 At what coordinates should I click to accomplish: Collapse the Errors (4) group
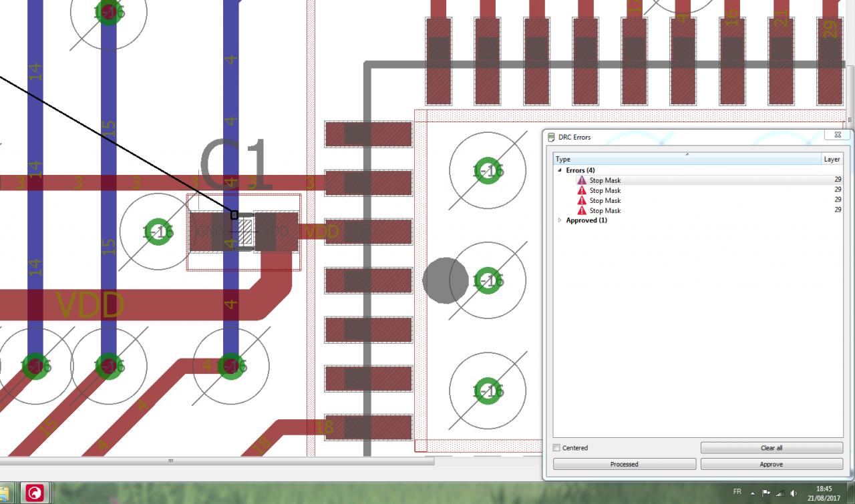click(560, 170)
